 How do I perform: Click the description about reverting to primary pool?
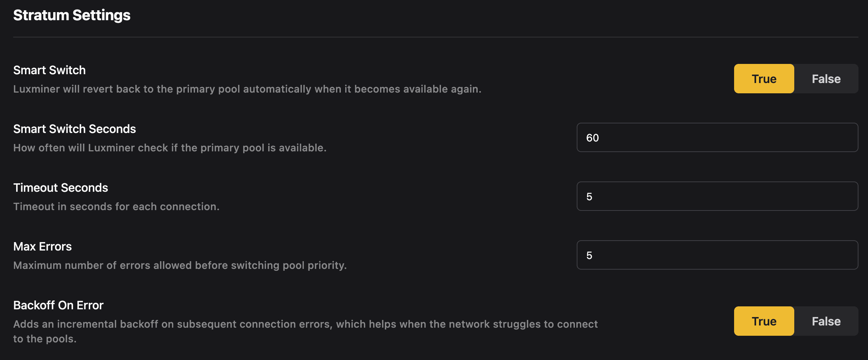[x=247, y=89]
